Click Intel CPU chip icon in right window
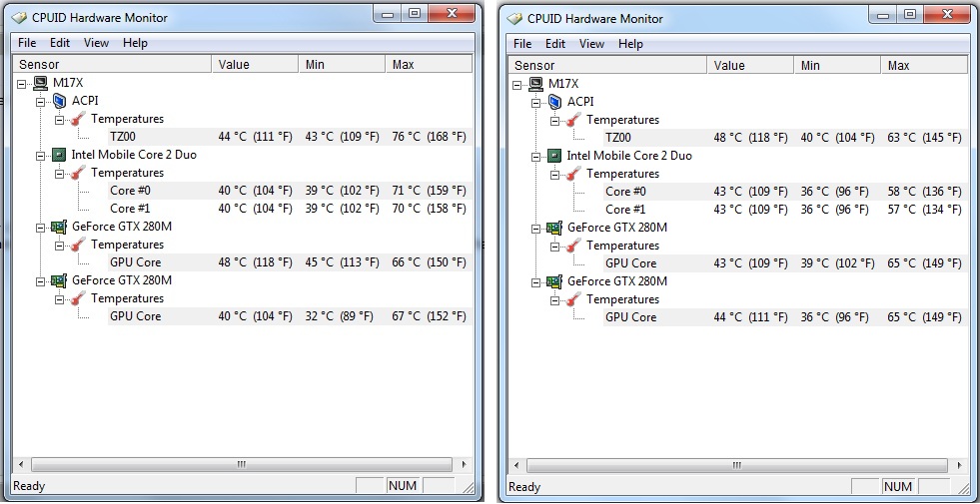The width and height of the screenshot is (980, 504). [555, 156]
